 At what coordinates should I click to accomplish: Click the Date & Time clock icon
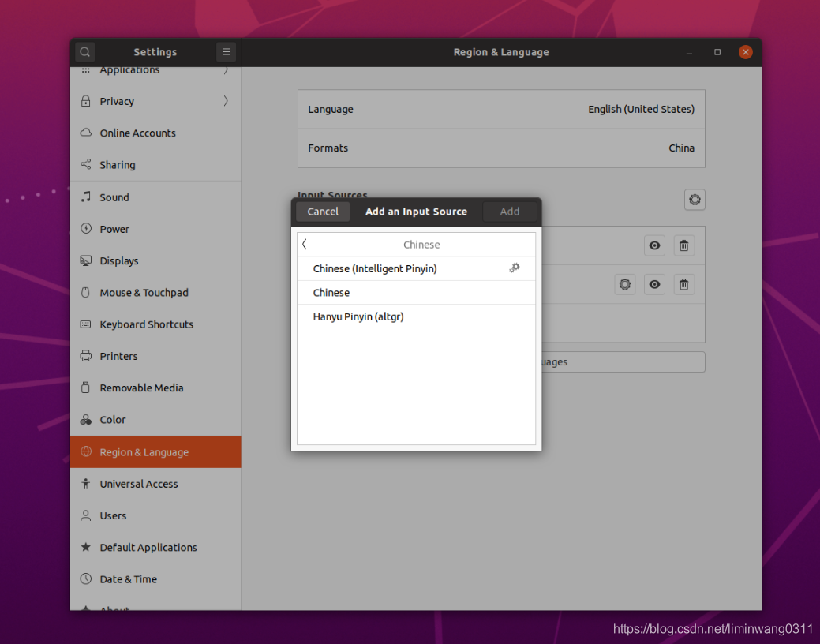(x=86, y=579)
